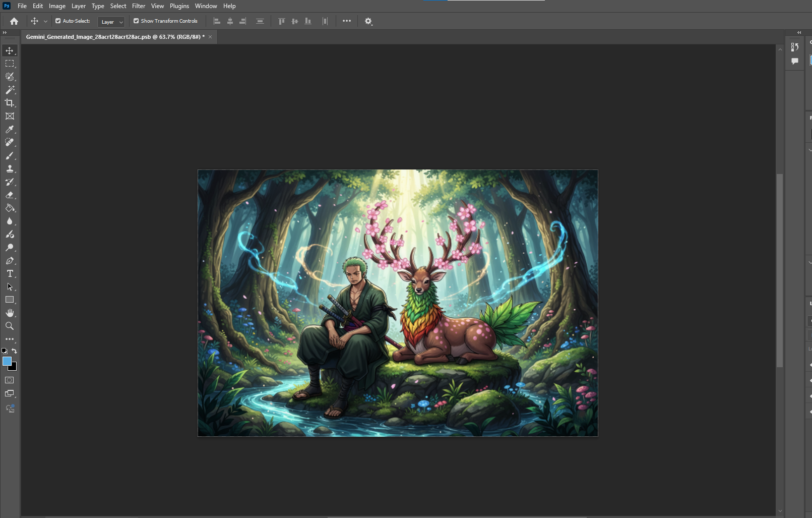Screen dimensions: 812x518
Task: Open the Window menu
Action: [206, 6]
